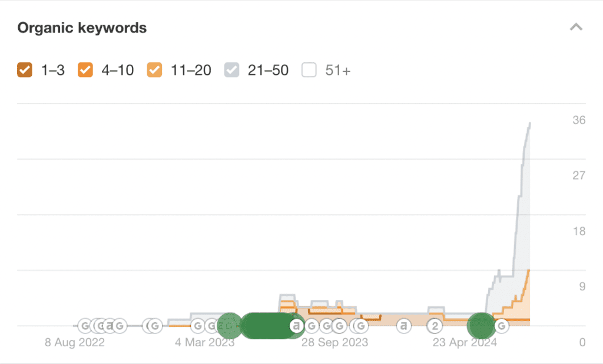Open the '2' update marker on timeline
603x364 pixels.
[435, 326]
